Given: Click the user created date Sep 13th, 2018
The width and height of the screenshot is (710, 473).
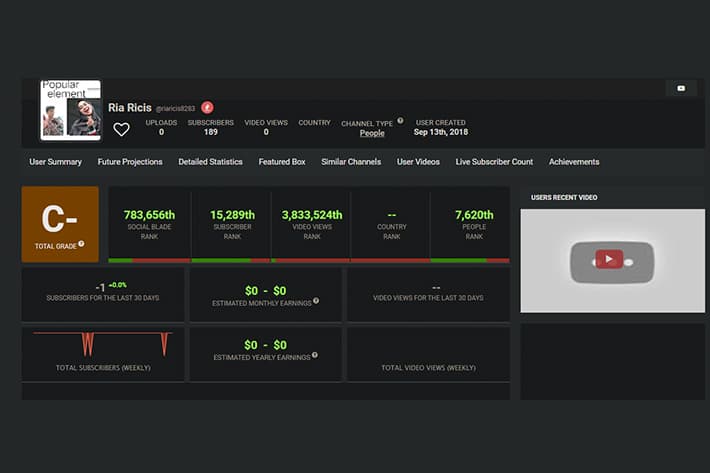Looking at the screenshot, I should point(441,132).
